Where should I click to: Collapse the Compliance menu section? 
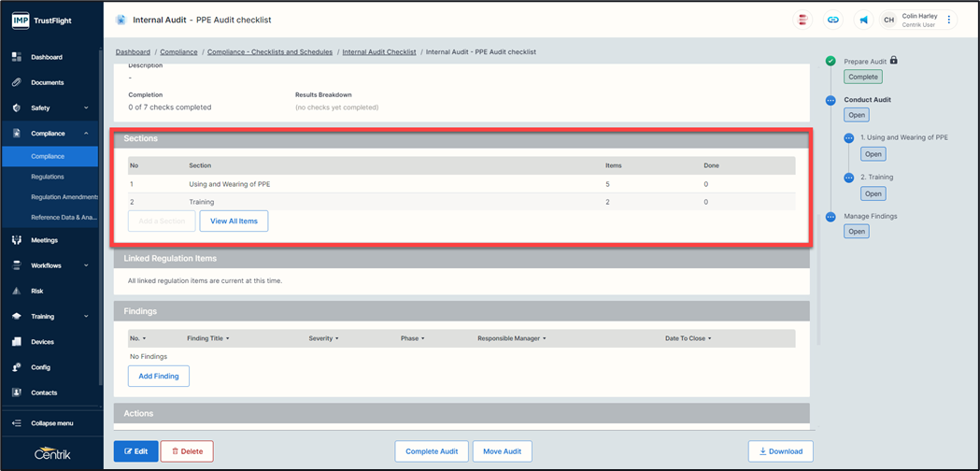click(x=86, y=134)
